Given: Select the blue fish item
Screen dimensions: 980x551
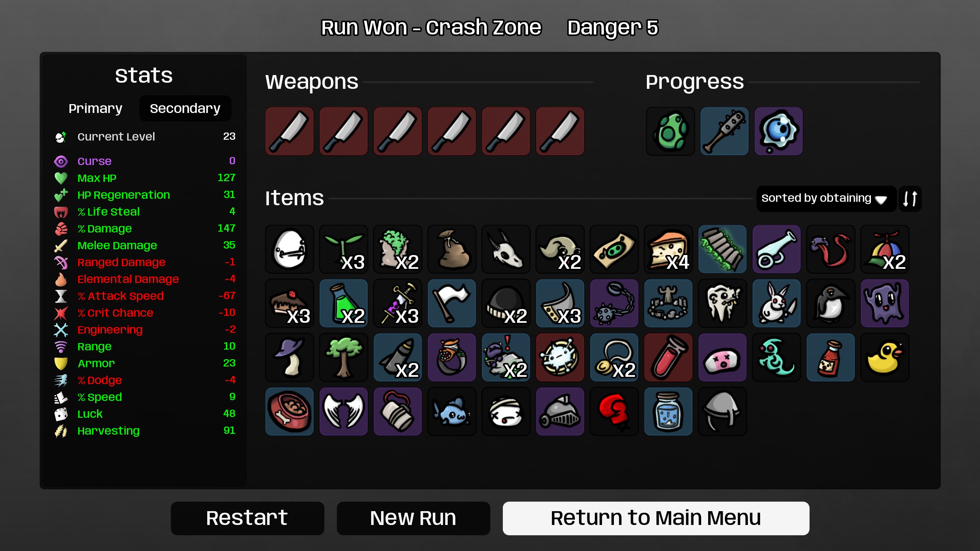Looking at the screenshot, I should (x=452, y=411).
